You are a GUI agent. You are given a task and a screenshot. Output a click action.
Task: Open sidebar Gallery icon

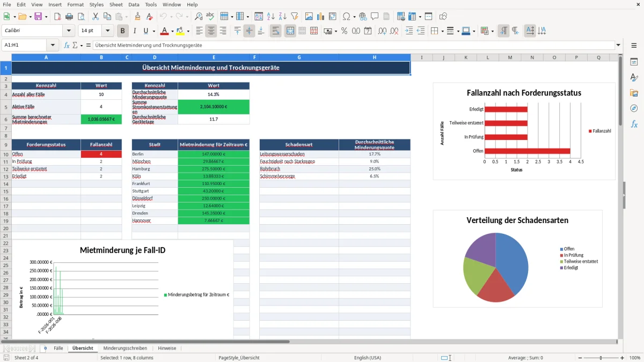[634, 93]
